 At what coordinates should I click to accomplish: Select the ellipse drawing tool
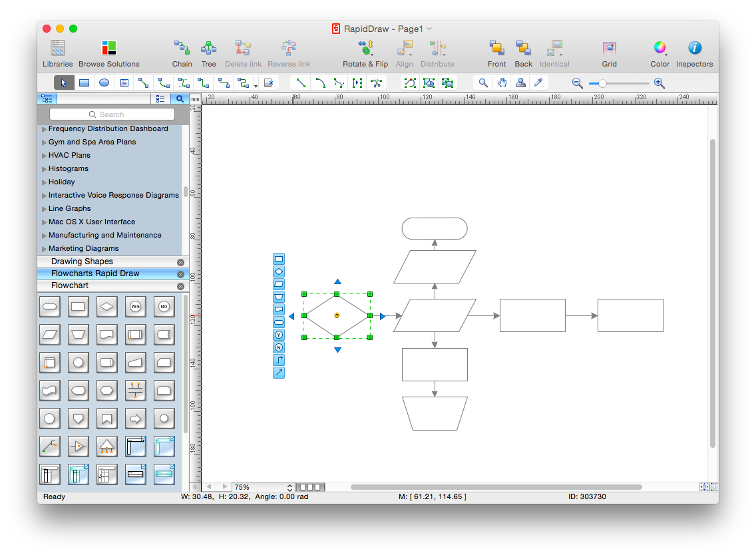pyautogui.click(x=104, y=83)
